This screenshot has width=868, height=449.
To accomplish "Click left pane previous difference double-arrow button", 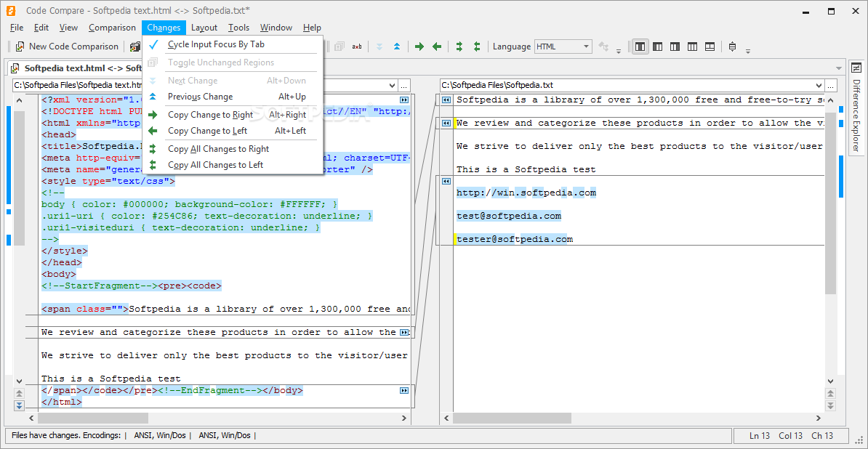I will click(20, 393).
